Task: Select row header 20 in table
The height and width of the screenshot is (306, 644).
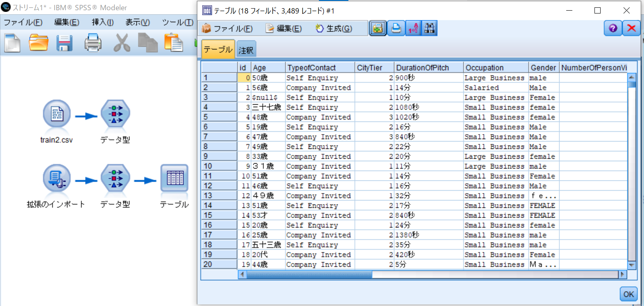Action: 219,264
